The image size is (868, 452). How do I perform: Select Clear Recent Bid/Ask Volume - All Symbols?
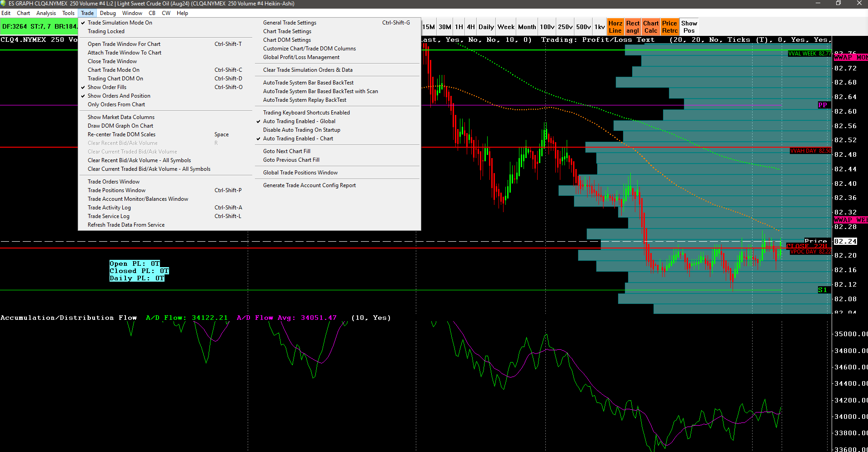pos(165,160)
